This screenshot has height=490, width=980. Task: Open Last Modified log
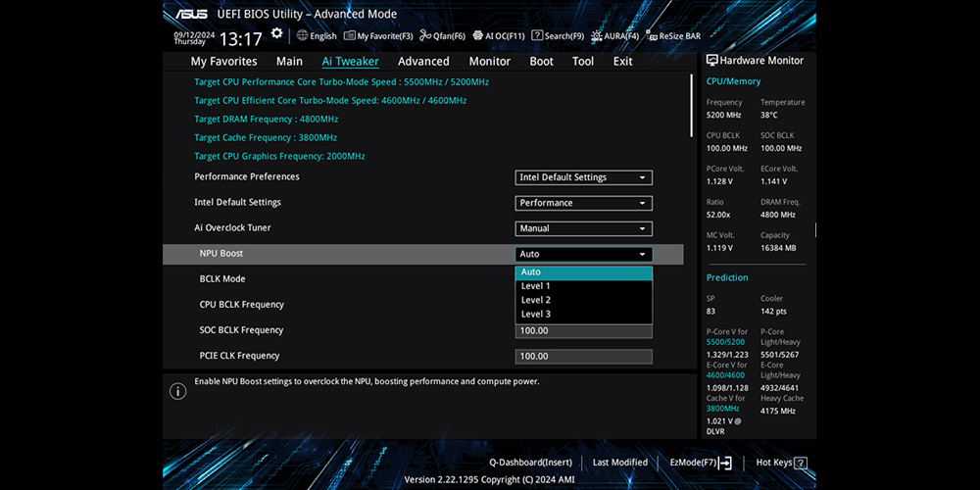tap(620, 463)
